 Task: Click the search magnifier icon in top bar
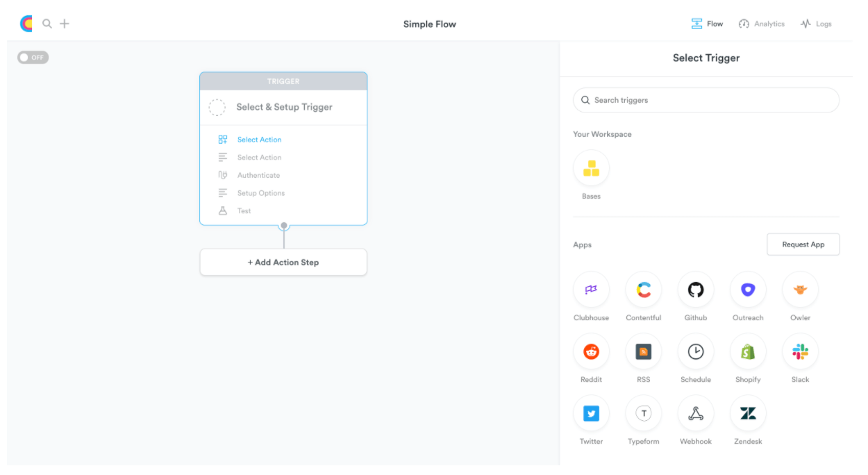47,23
